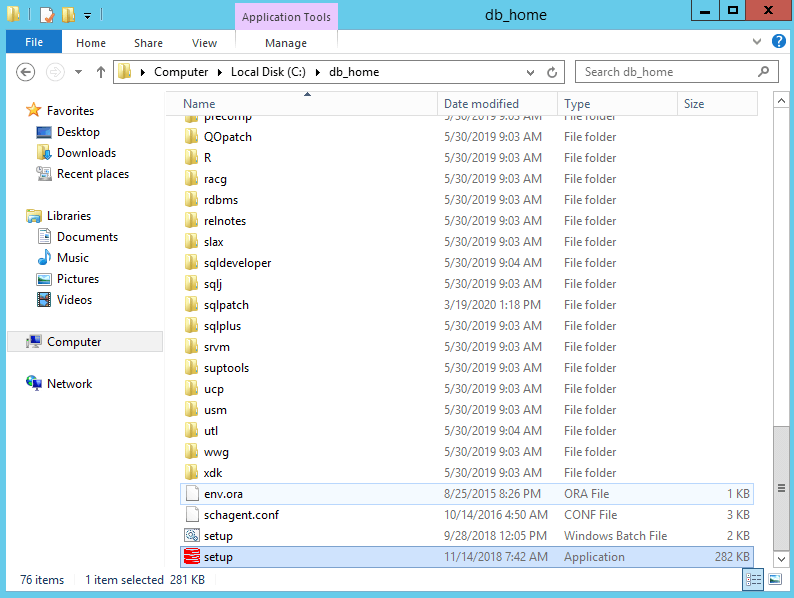Open the Music library
Viewport: 794px width, 598px height.
[x=73, y=258]
